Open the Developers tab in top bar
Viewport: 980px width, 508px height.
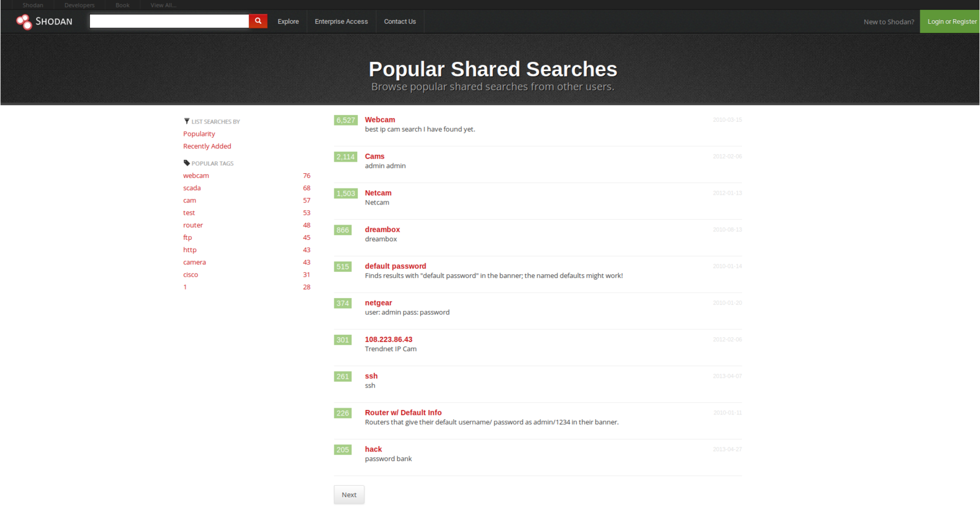pyautogui.click(x=80, y=5)
